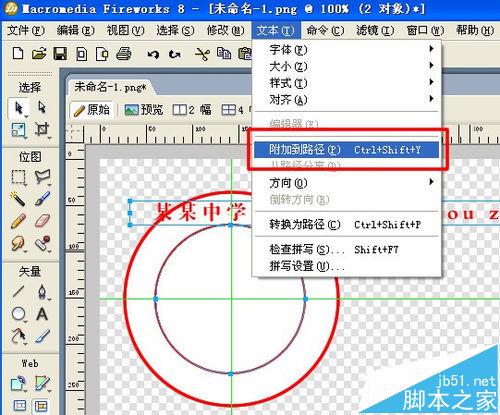Click the Open folder icon
The height and width of the screenshot is (415, 500).
point(39,53)
